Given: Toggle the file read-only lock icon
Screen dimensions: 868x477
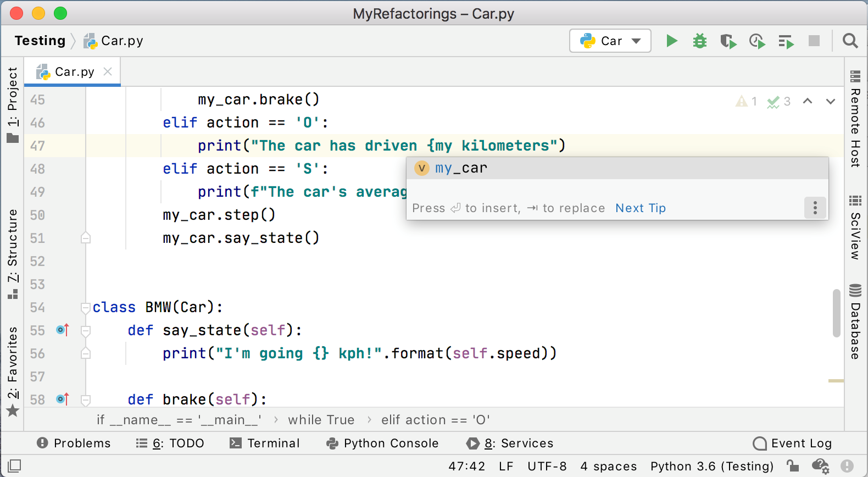Looking at the screenshot, I should click(792, 466).
